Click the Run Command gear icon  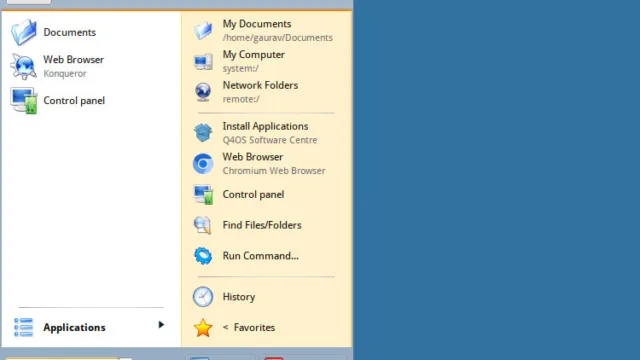pos(203,256)
